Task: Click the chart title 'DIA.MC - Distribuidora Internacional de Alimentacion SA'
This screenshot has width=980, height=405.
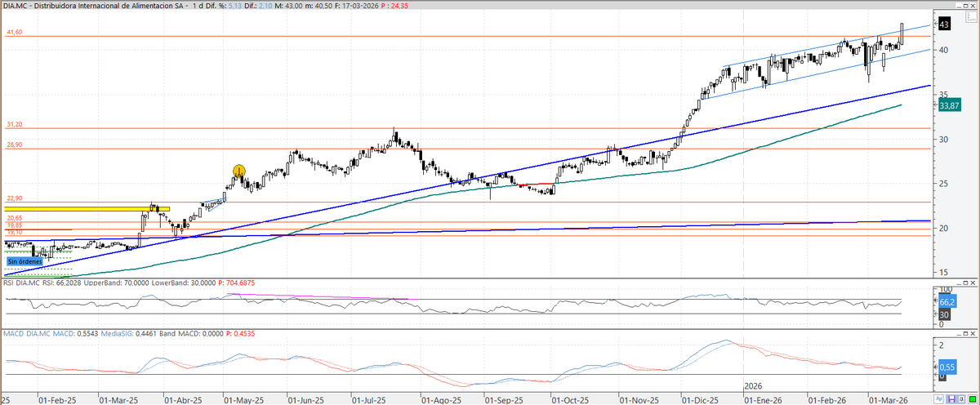Action: point(93,7)
